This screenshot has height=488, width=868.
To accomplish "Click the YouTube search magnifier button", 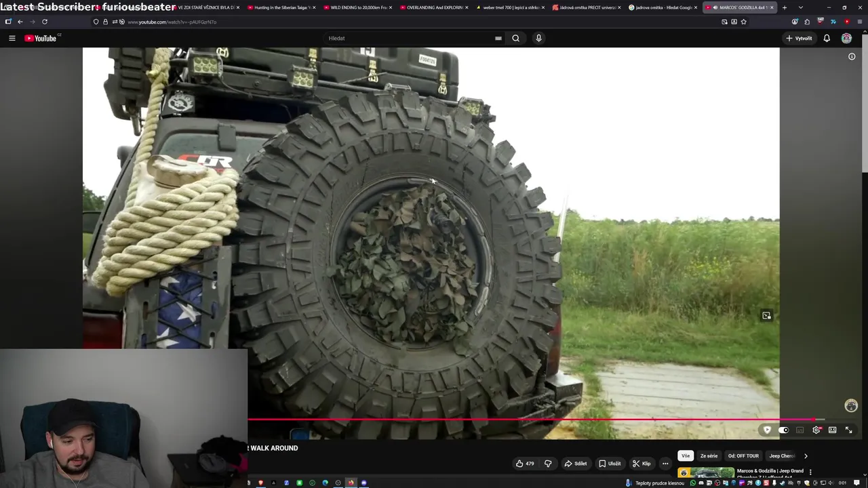I will click(515, 38).
